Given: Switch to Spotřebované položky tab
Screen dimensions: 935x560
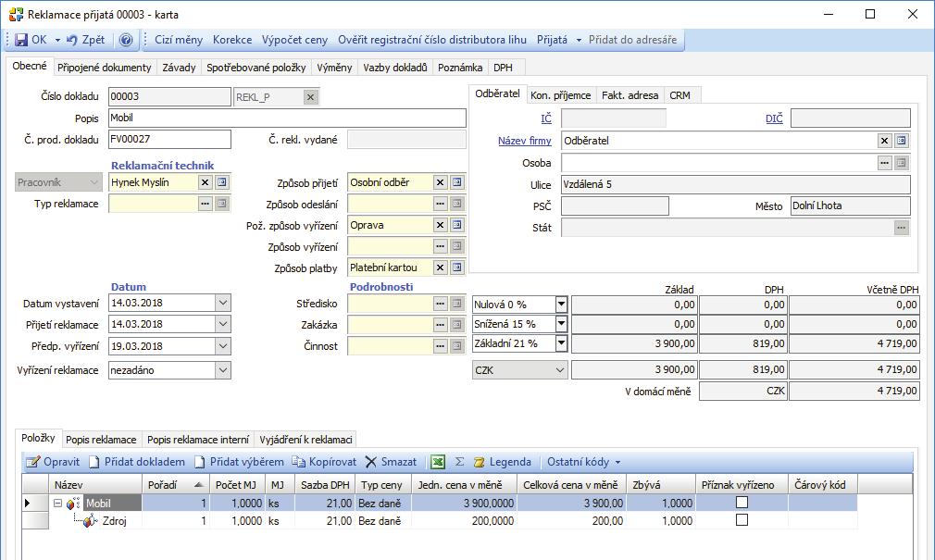Looking at the screenshot, I should point(256,68).
